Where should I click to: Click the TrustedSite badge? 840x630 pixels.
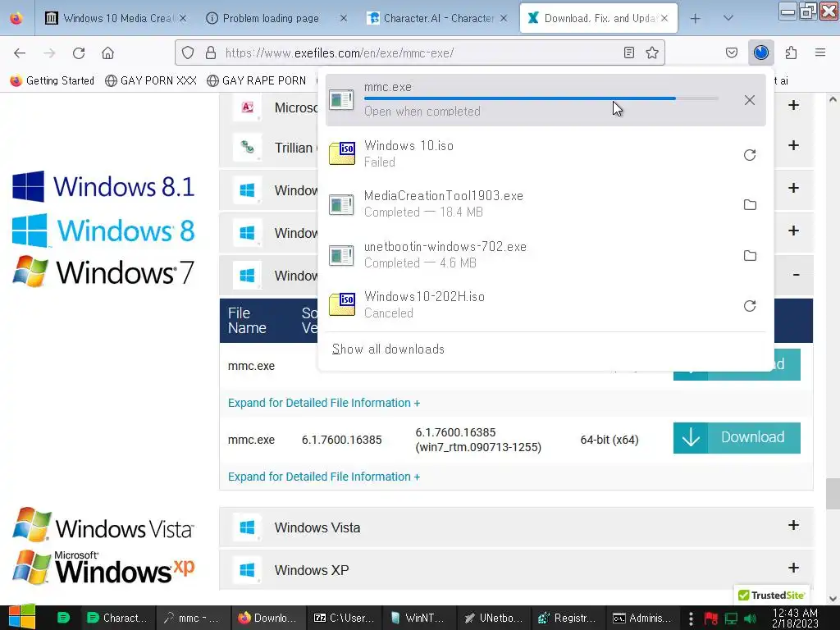coord(771,596)
